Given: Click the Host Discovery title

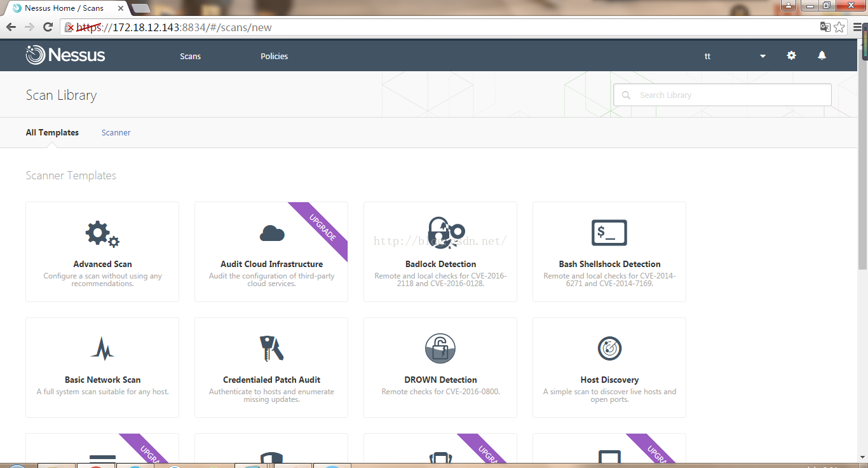Looking at the screenshot, I should coord(609,380).
